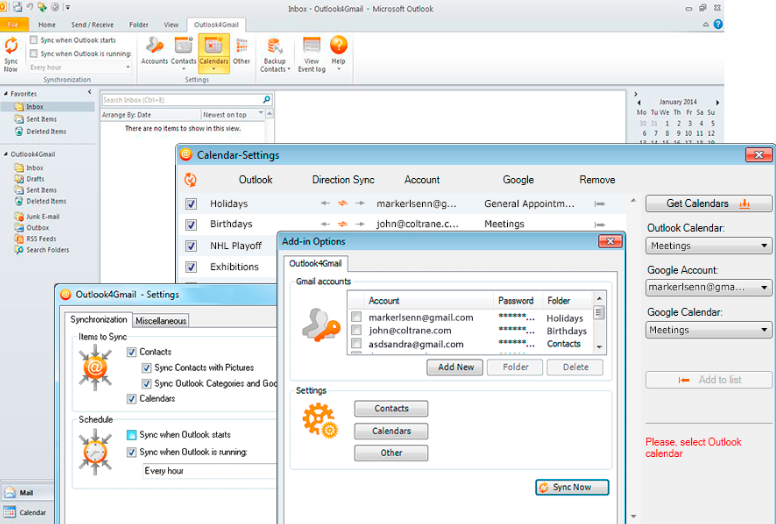776x524 pixels.
Task: Switch to Calendar navigation pane
Action: pyautogui.click(x=26, y=513)
